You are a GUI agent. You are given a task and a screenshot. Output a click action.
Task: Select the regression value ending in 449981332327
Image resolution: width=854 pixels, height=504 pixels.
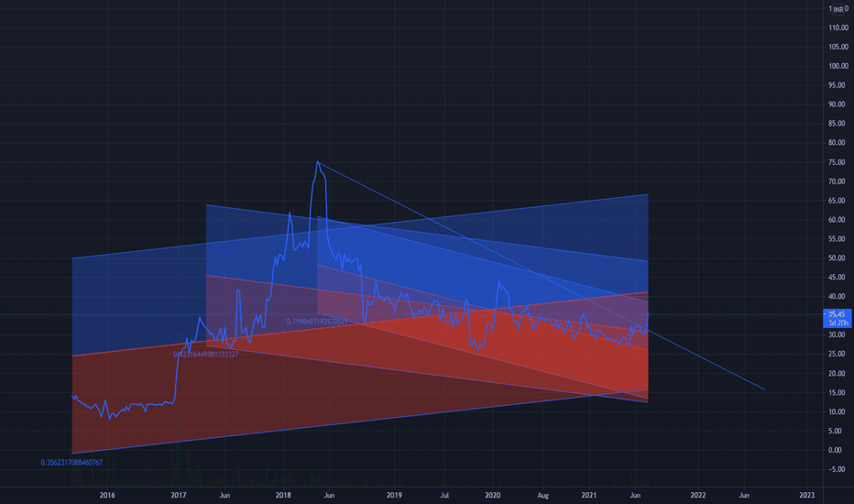tap(206, 355)
